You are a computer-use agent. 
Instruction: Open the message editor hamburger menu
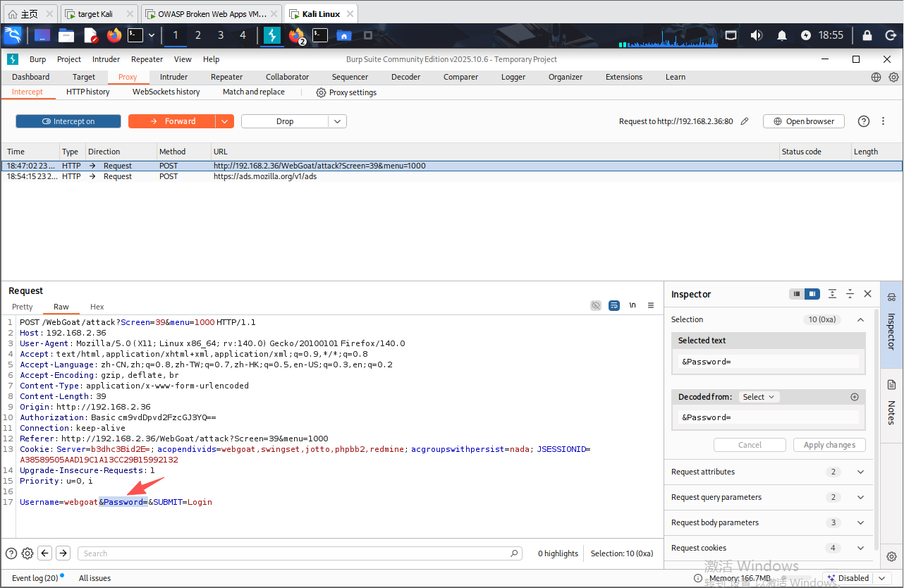651,305
